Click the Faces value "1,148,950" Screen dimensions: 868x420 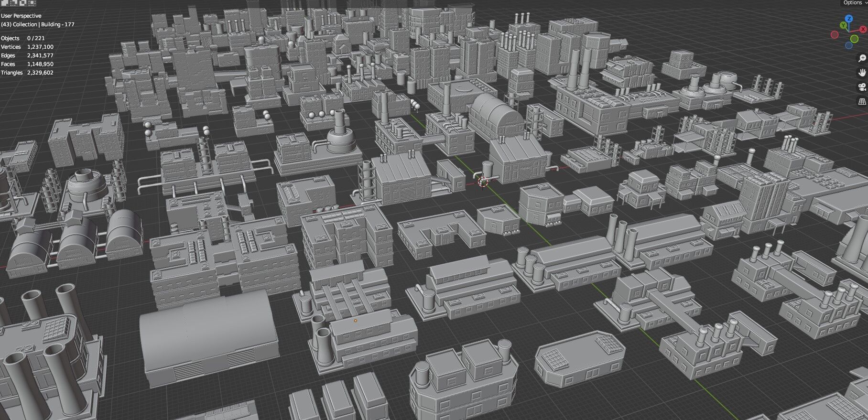click(40, 64)
